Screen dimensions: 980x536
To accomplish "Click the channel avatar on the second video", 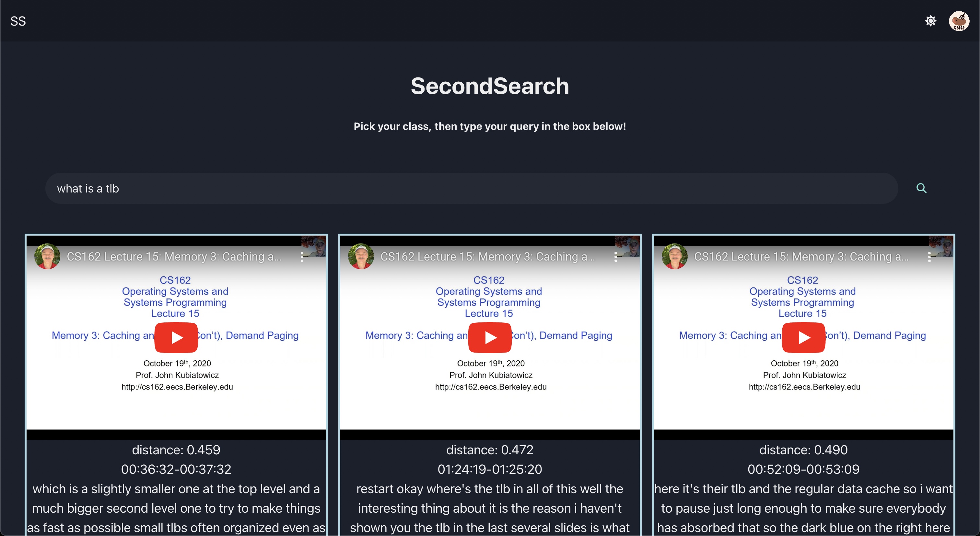I will (x=361, y=256).
